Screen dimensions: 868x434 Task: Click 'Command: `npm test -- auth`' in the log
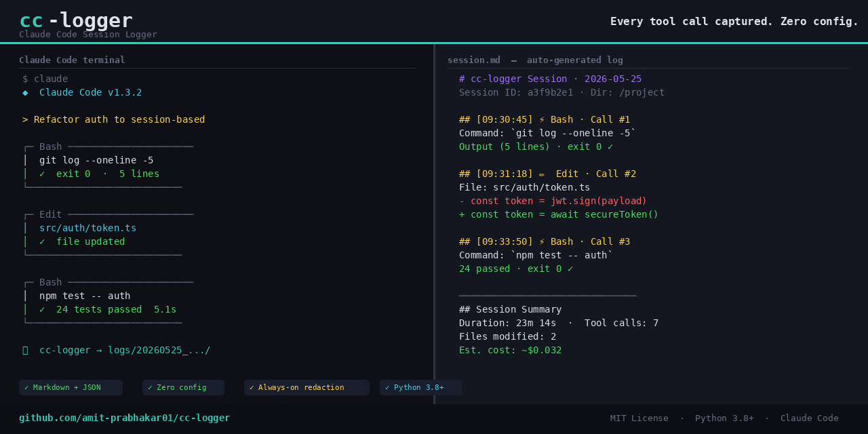click(x=536, y=256)
